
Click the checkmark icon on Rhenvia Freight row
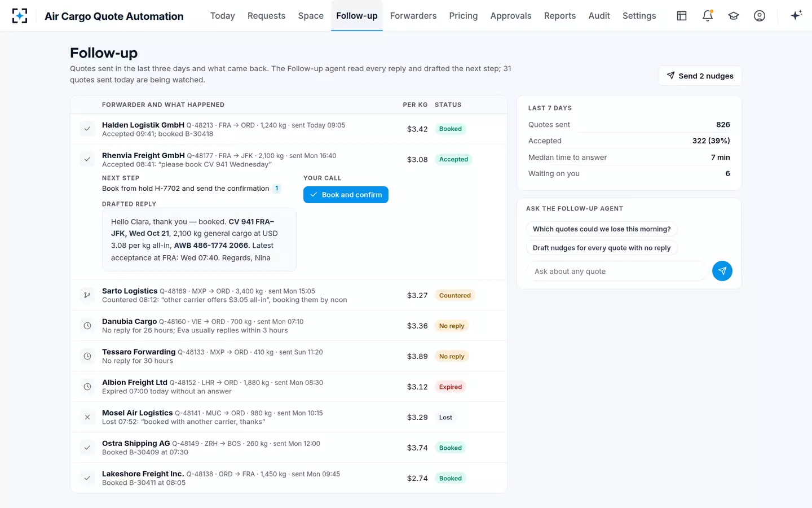click(87, 159)
